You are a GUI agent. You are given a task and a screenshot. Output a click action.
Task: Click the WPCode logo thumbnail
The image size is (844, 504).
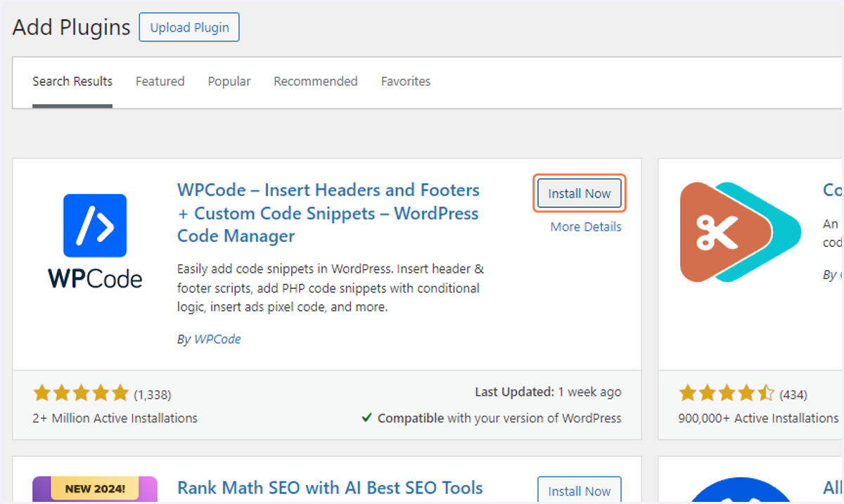[x=95, y=241]
